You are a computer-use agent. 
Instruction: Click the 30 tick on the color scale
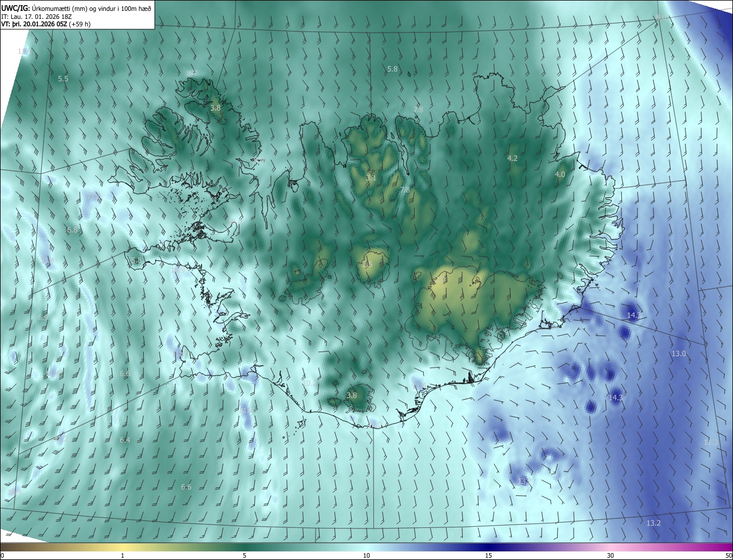coord(610,555)
